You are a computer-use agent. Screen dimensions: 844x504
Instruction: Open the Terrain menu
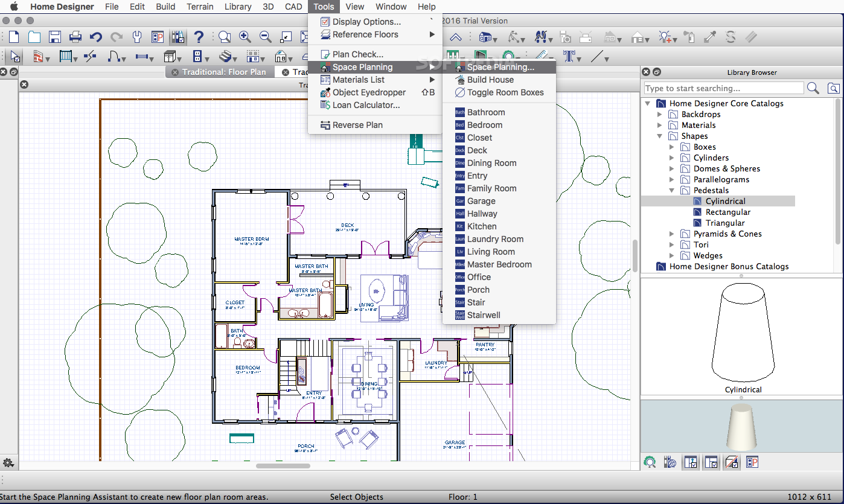(x=200, y=7)
